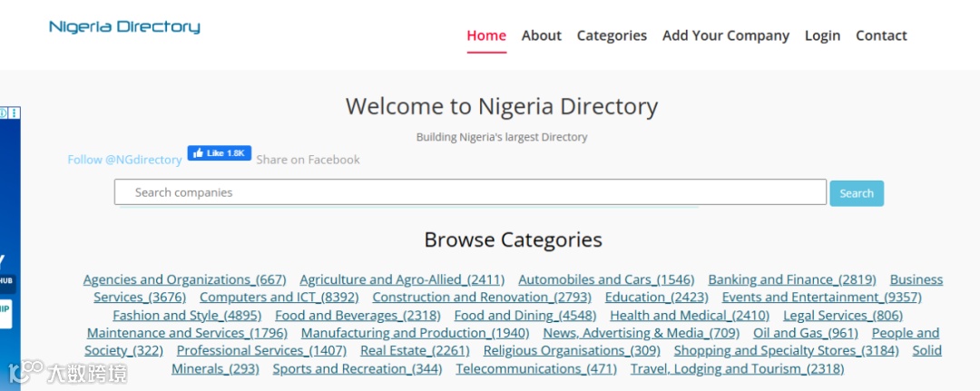Screen dimensions: 980x391
Task: Open Sports and Recreation (344)
Action: (x=358, y=368)
